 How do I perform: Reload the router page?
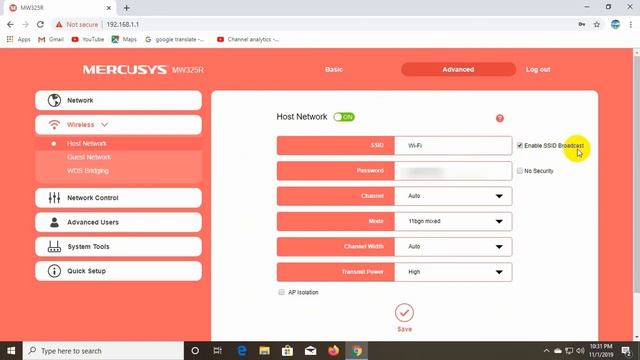tap(40, 24)
